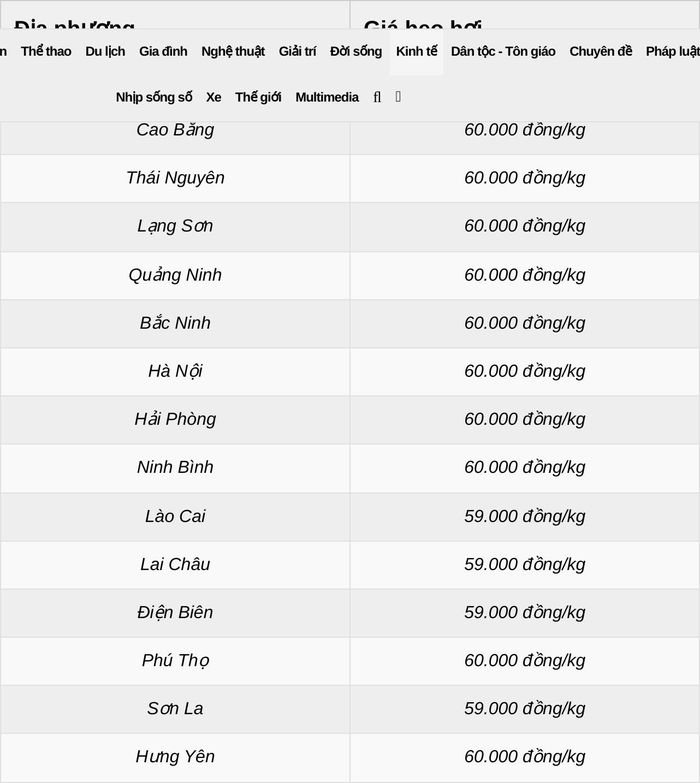Open the Thể thao section
This screenshot has width=700, height=783.
[46, 51]
